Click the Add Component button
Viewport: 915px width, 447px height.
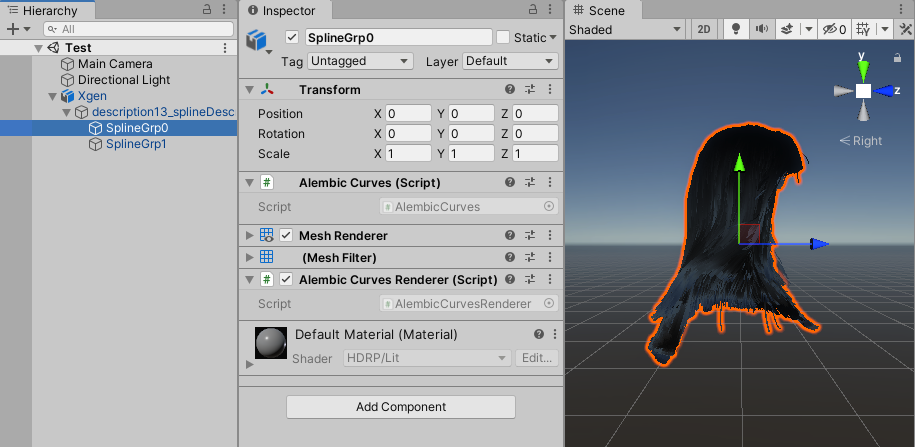pos(400,407)
